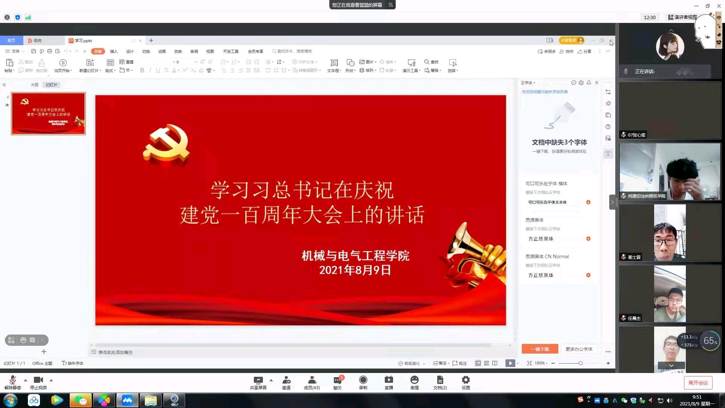Show more participants with bottom chevron
725x408 pixels.
pos(671,365)
